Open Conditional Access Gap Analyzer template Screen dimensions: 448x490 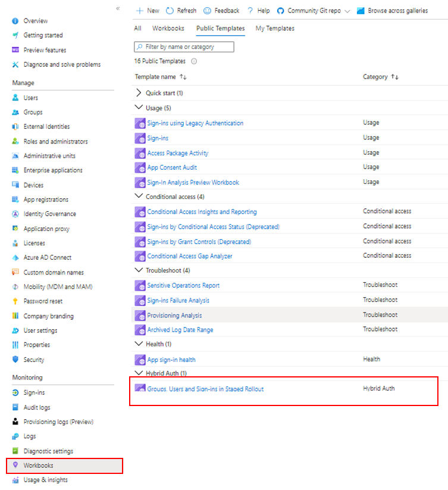[190, 256]
